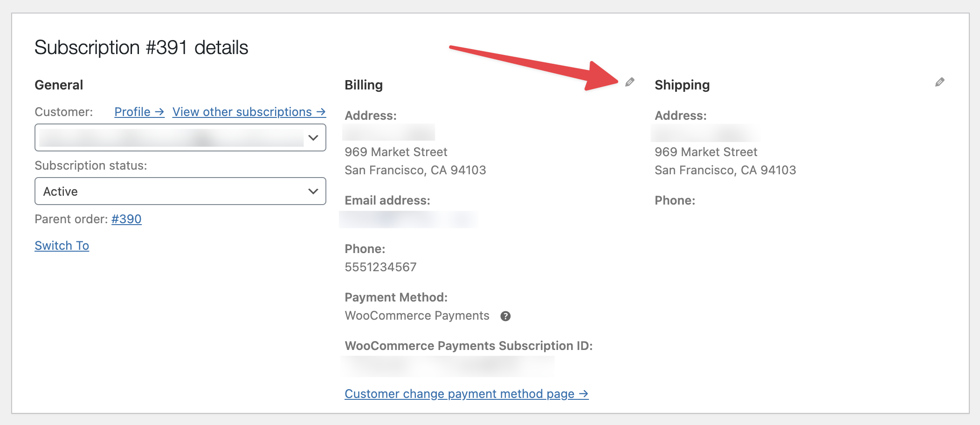Screen dimensions: 980x425
Task: Click the WooCommerce Payments method text
Action: tap(417, 316)
